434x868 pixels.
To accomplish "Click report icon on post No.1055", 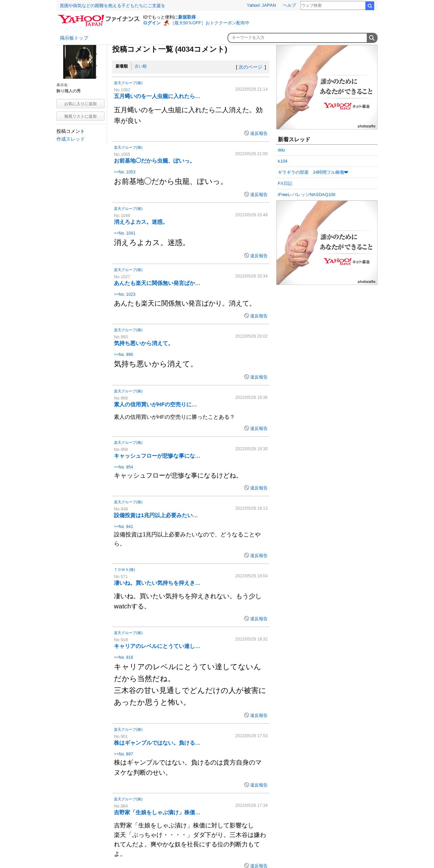I will 246,194.
